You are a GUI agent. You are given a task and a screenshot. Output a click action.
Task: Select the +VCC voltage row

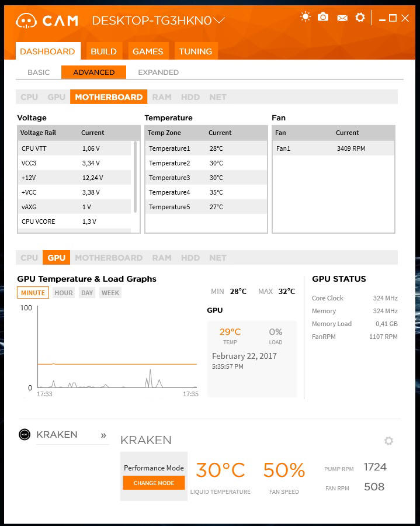pyautogui.click(x=74, y=192)
